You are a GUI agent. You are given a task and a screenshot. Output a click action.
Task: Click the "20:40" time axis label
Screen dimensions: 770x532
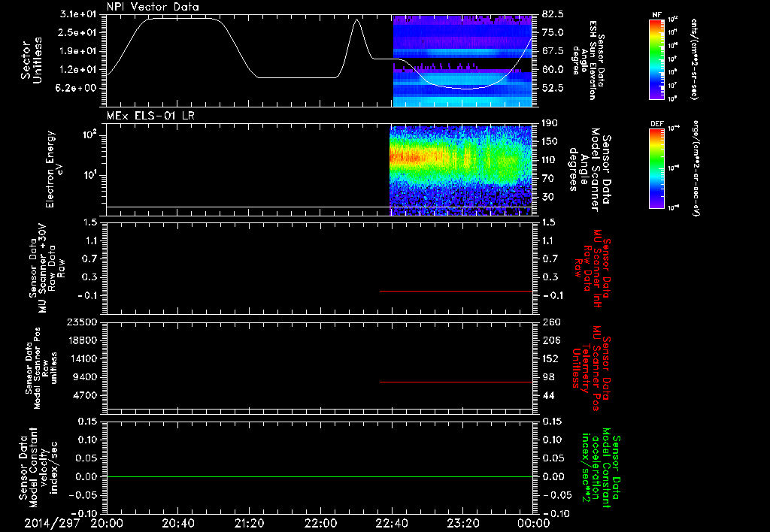click(x=177, y=524)
